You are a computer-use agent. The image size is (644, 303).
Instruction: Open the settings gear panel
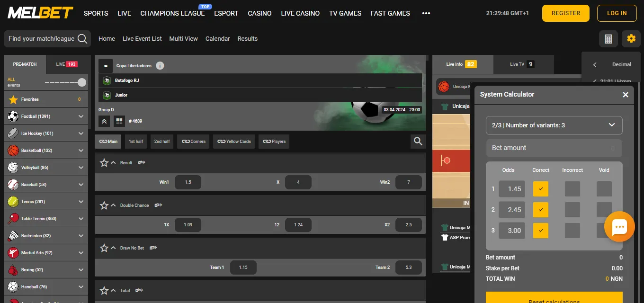click(631, 38)
